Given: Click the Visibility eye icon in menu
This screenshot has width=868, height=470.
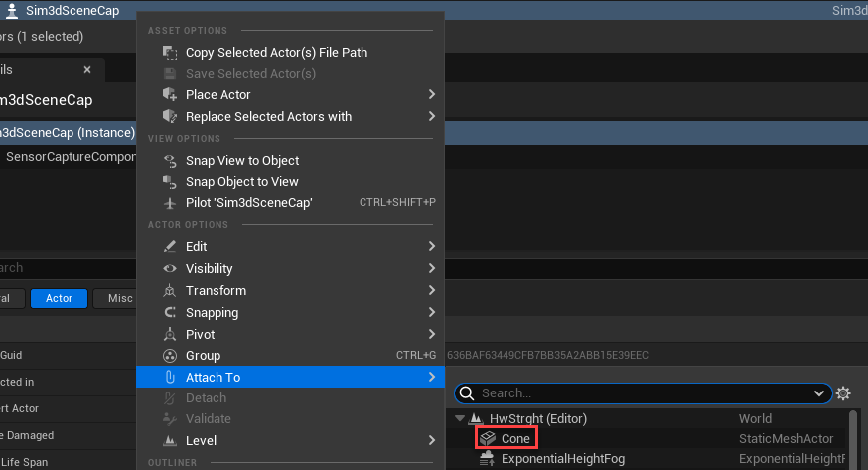Looking at the screenshot, I should pos(169,269).
